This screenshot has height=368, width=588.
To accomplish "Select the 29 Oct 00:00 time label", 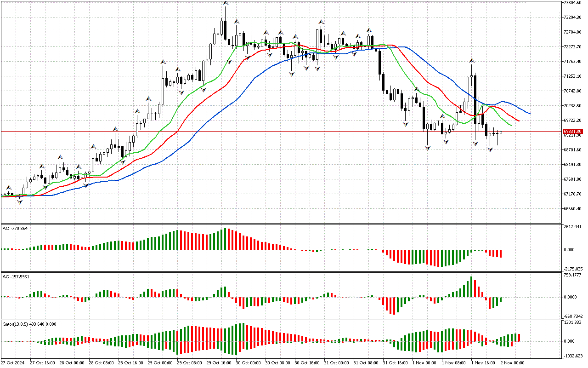I will [x=161, y=363].
